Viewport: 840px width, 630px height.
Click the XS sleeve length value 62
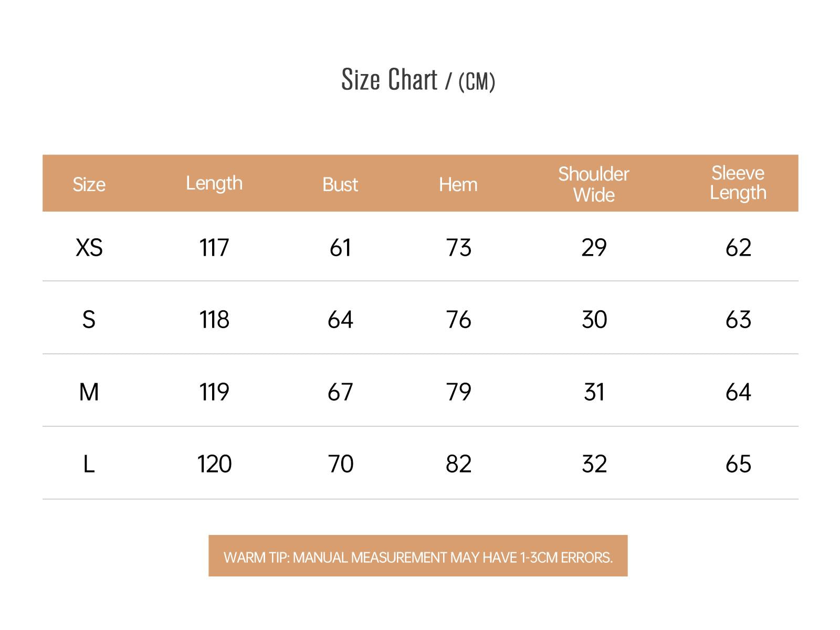coord(738,248)
